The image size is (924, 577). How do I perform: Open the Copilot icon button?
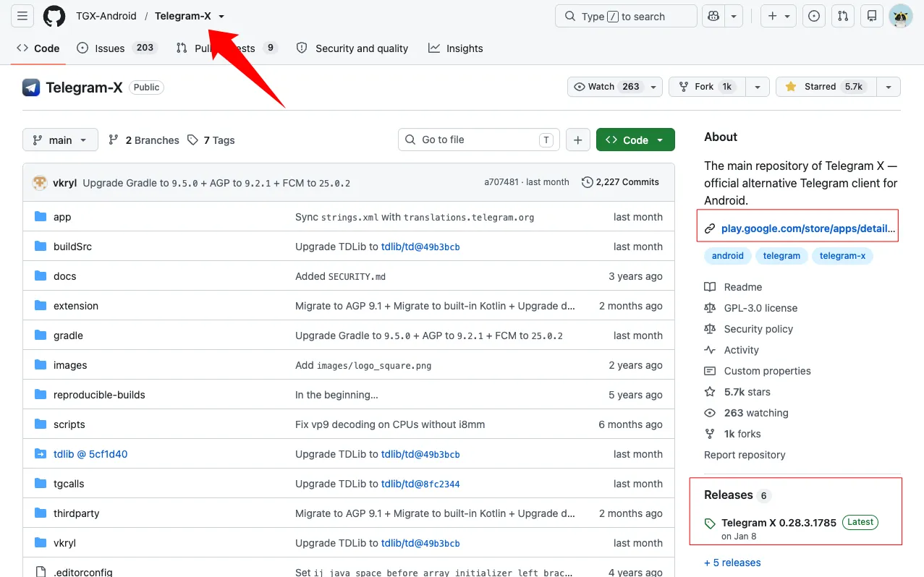pos(713,16)
